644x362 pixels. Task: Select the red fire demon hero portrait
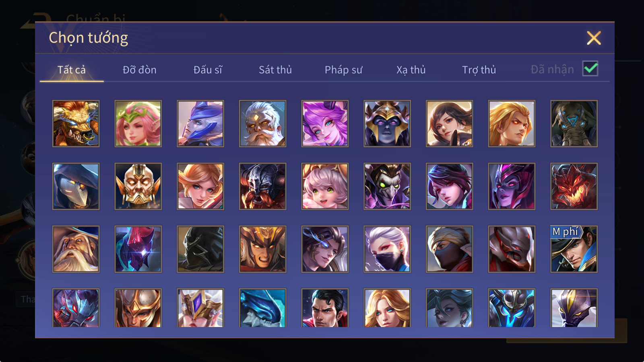tap(574, 186)
